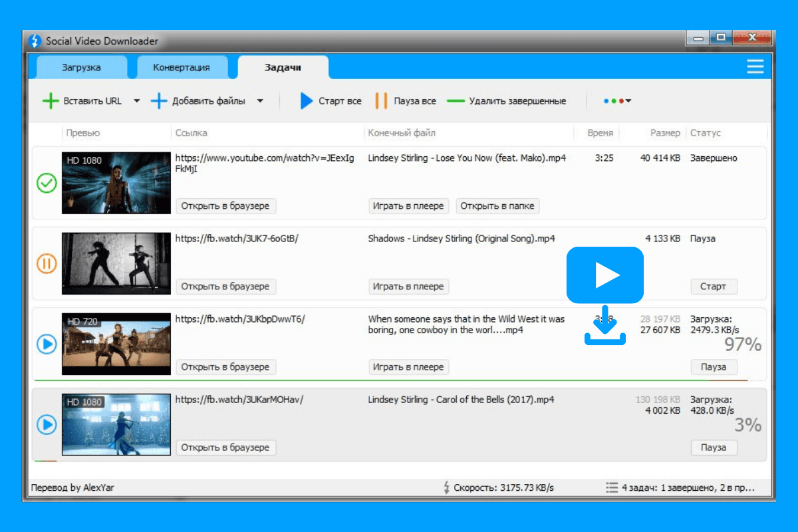Click the 3:25 duration value
The height and width of the screenshot is (532, 798).
click(604, 158)
